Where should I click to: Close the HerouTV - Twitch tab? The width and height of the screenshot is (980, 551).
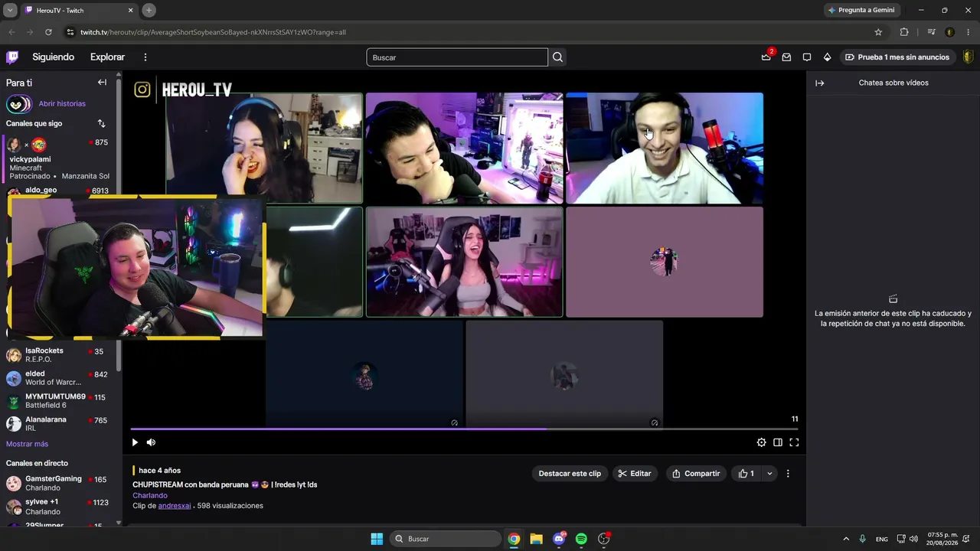point(131,10)
